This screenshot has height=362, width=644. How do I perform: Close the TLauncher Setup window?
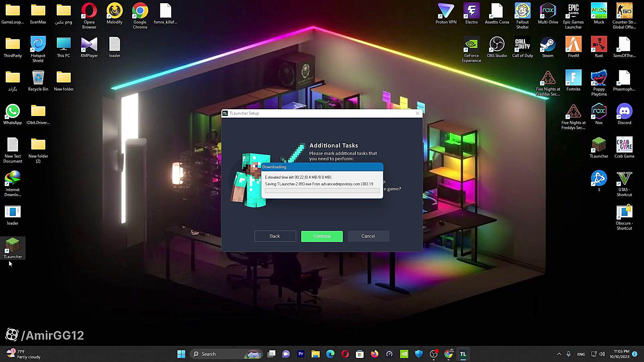[x=418, y=113]
